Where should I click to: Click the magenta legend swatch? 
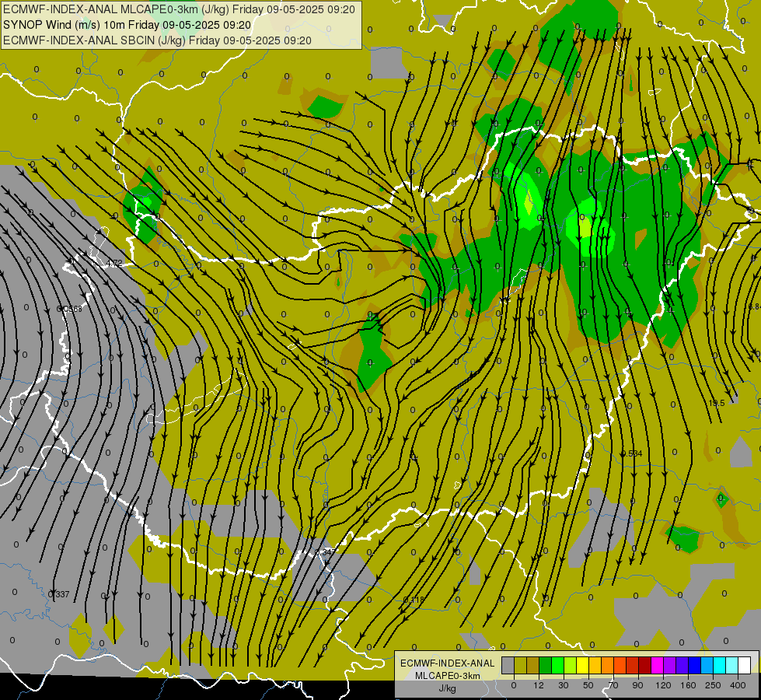point(658,666)
